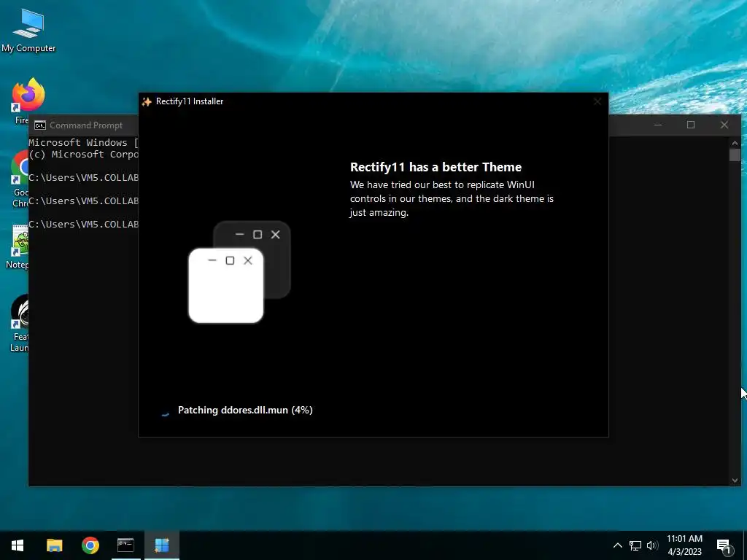Launch Chrome from the taskbar
Image resolution: width=747 pixels, height=560 pixels.
coord(90,545)
